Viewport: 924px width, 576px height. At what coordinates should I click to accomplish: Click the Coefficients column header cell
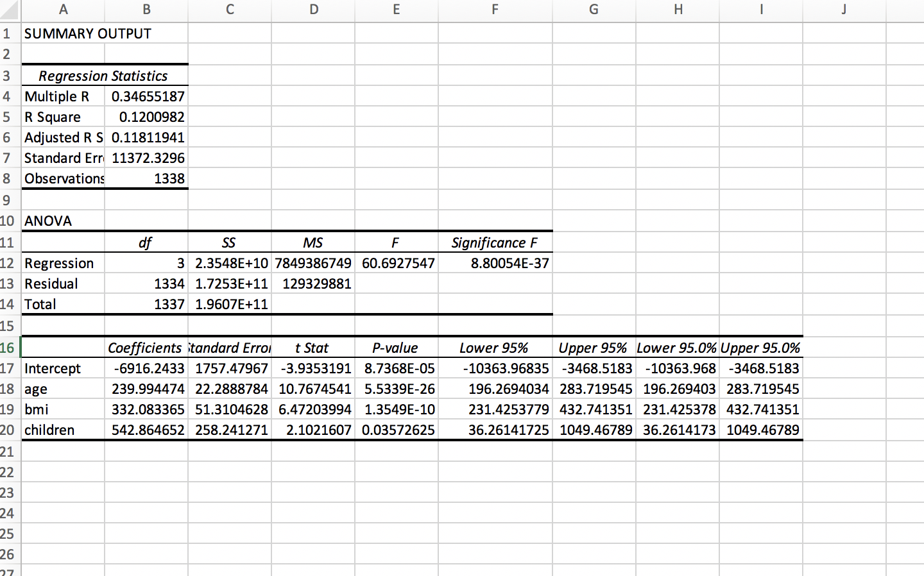click(146, 348)
